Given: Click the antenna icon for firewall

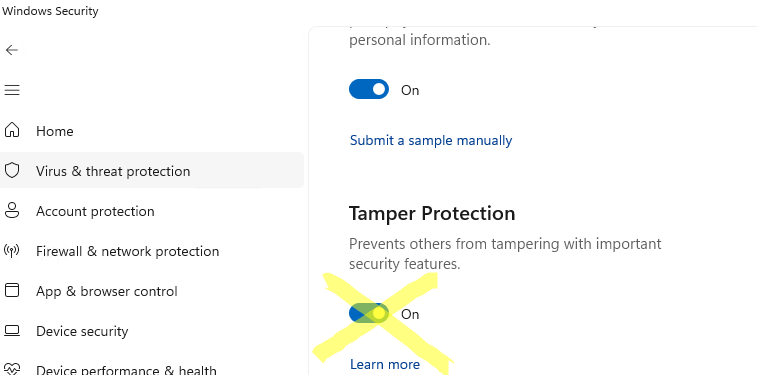Looking at the screenshot, I should pos(12,250).
